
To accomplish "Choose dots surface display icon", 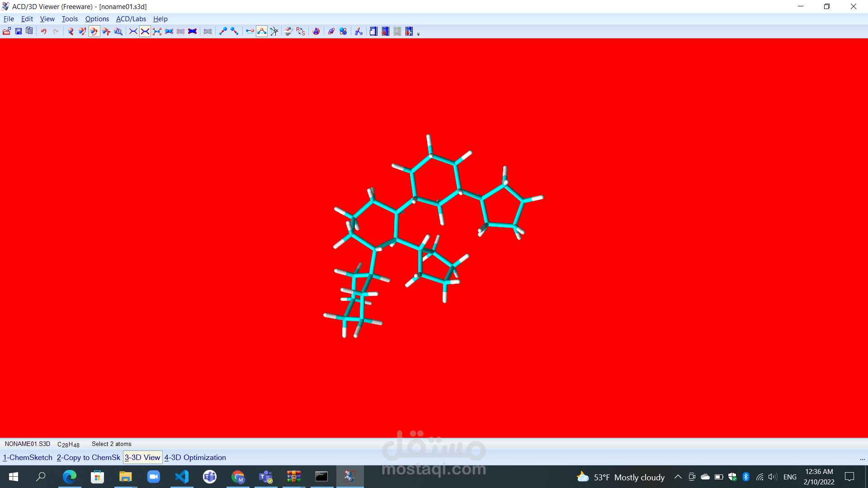I will (x=181, y=31).
